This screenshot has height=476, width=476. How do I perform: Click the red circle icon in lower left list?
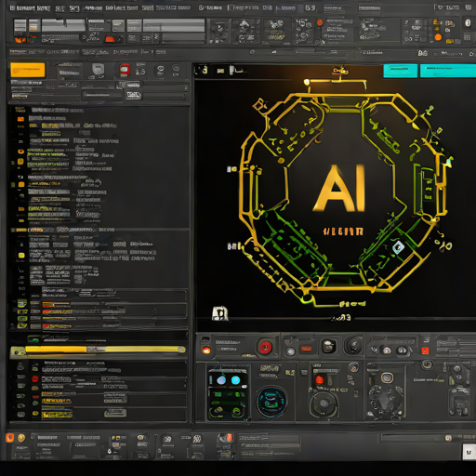pyautogui.click(x=35, y=378)
